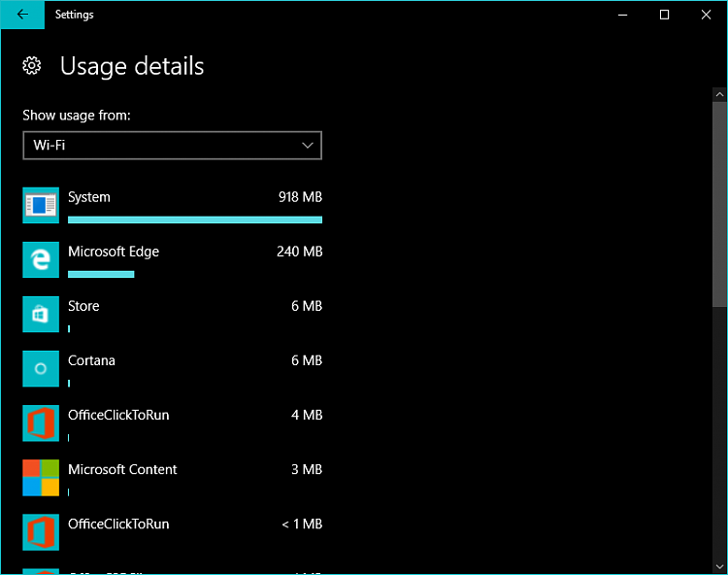Select the Microsoft Content entry label
Screen dimensions: 728x575
click(122, 469)
